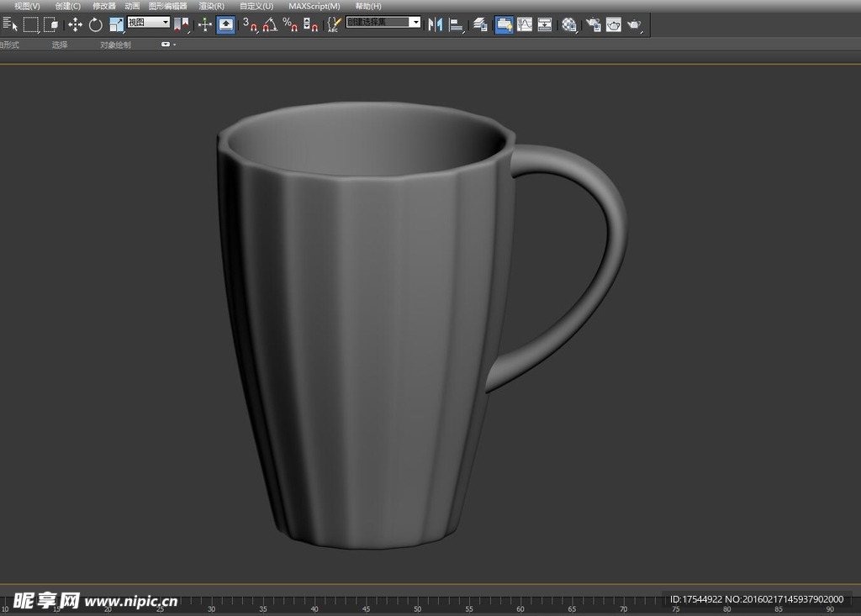The image size is (861, 616).
Task: Switch to the 对象绘制 ribbon tab
Action: (115, 45)
